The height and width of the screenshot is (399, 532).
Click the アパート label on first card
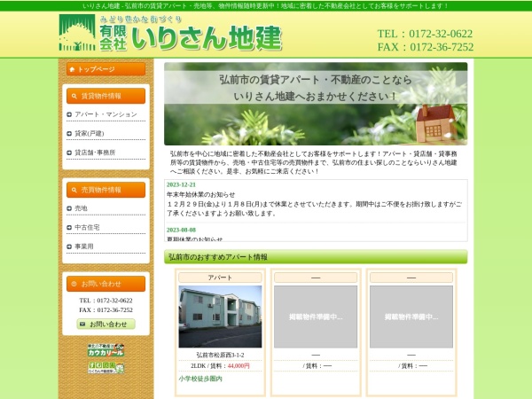click(x=220, y=278)
